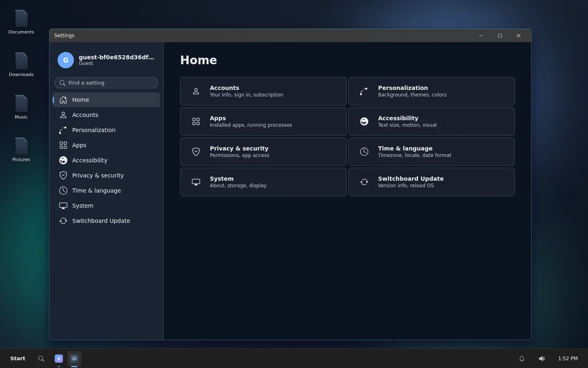Select the Music folder icon on desktop
588x368 pixels.
(21, 103)
